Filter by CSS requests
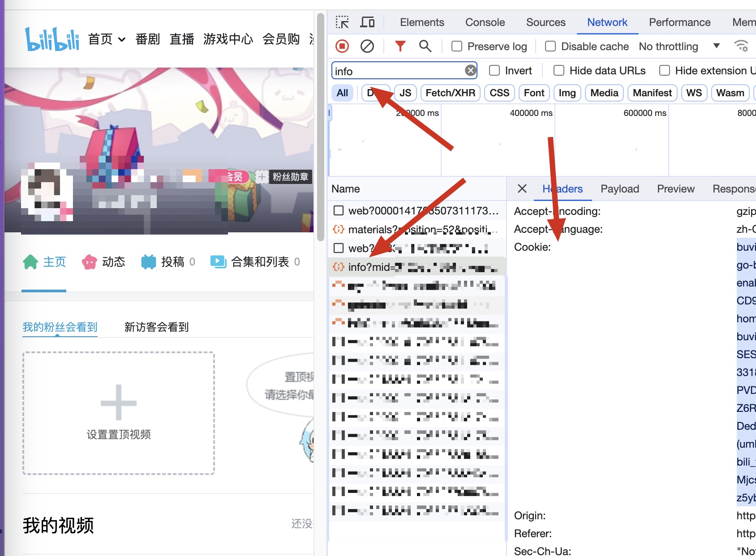This screenshot has height=556, width=756. point(499,93)
